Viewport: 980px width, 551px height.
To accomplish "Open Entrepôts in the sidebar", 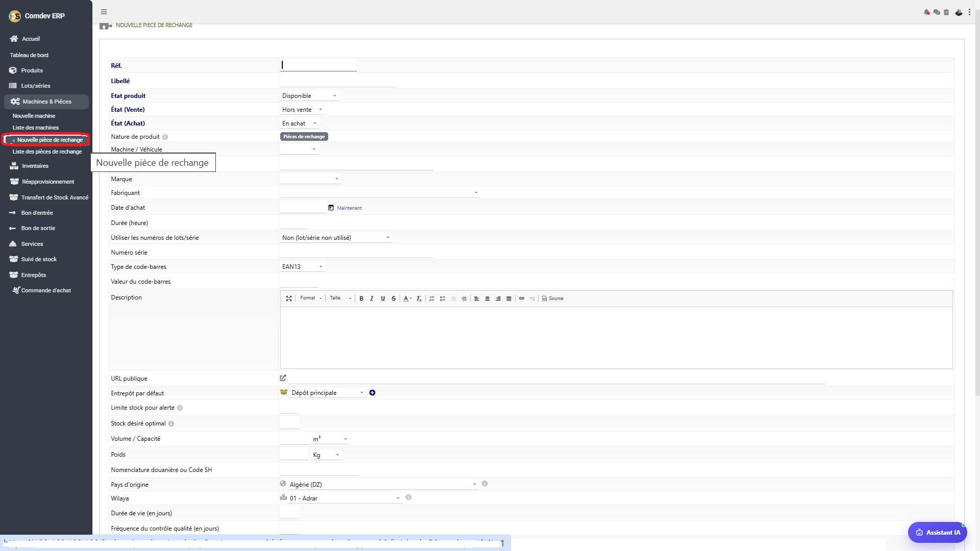I will pyautogui.click(x=33, y=275).
